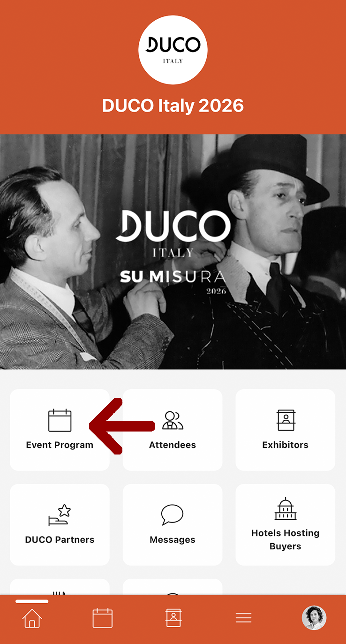Open the partially hidden first tile in bottom row
The width and height of the screenshot is (346, 644).
(60, 587)
